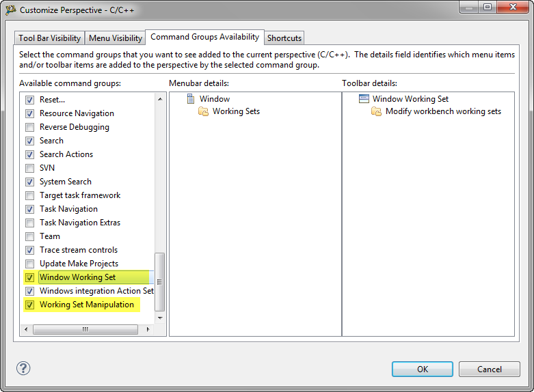Click the Working Sets folder icon

pyautogui.click(x=203, y=111)
